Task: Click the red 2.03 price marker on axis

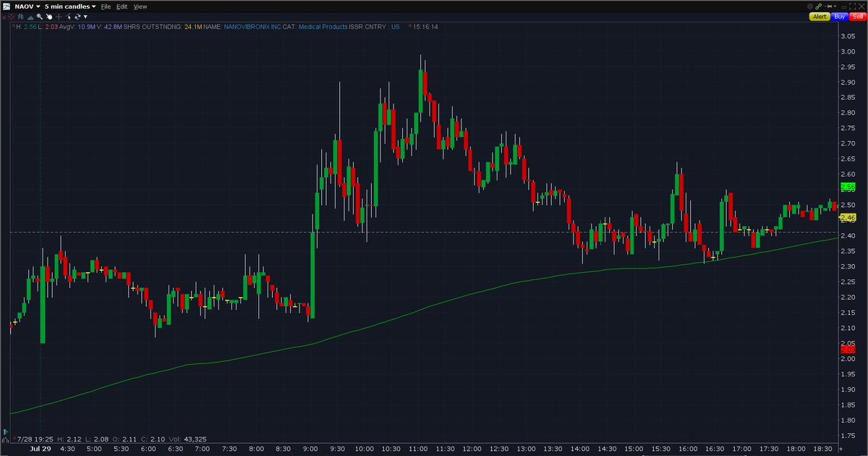Action: [848, 349]
